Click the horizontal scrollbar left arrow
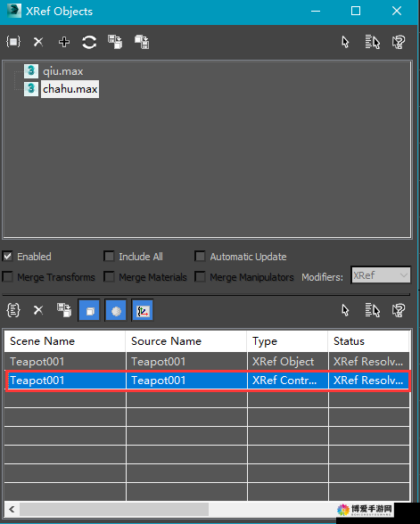420x524 pixels. click(x=12, y=510)
